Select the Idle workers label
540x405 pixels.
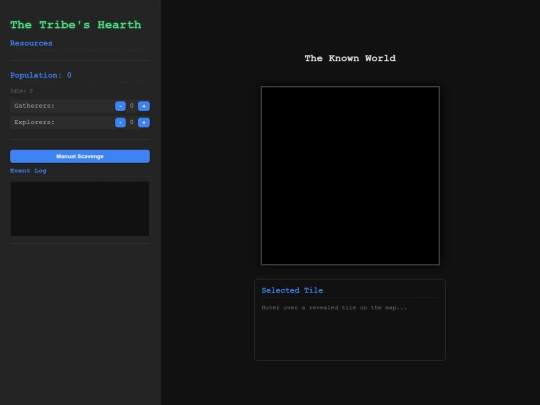[21, 91]
